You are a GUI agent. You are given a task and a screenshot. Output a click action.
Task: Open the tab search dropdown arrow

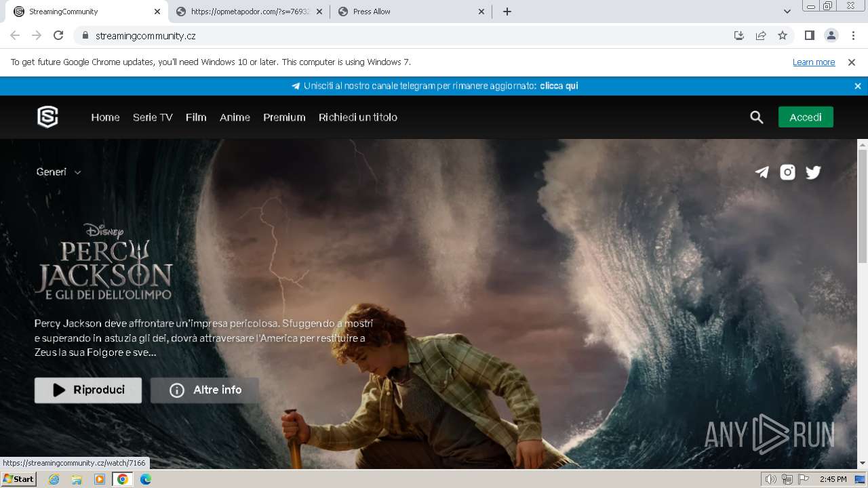787,12
